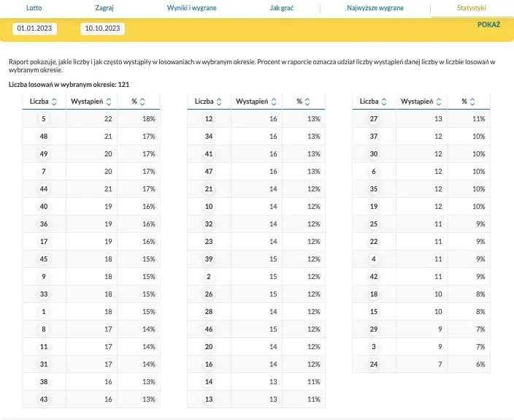Click the end date field 10.10.2023
The width and height of the screenshot is (514, 420).
click(x=102, y=28)
